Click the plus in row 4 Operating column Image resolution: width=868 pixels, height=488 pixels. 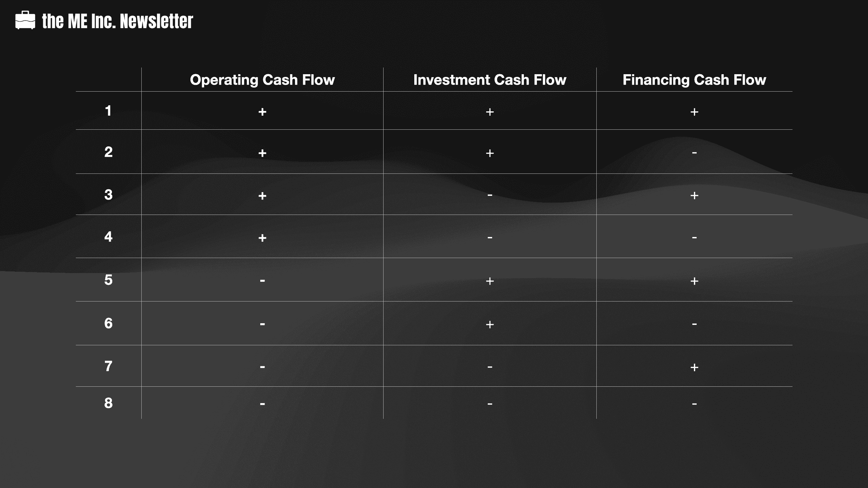tap(262, 238)
